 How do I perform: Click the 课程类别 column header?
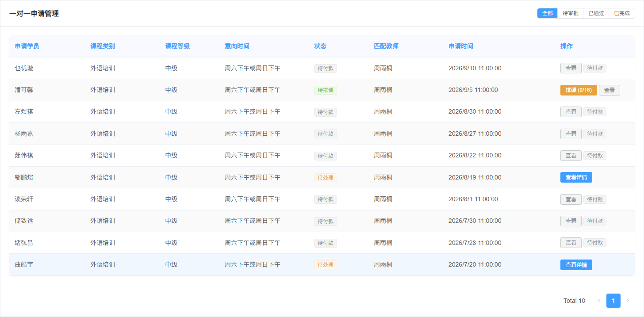pyautogui.click(x=103, y=46)
